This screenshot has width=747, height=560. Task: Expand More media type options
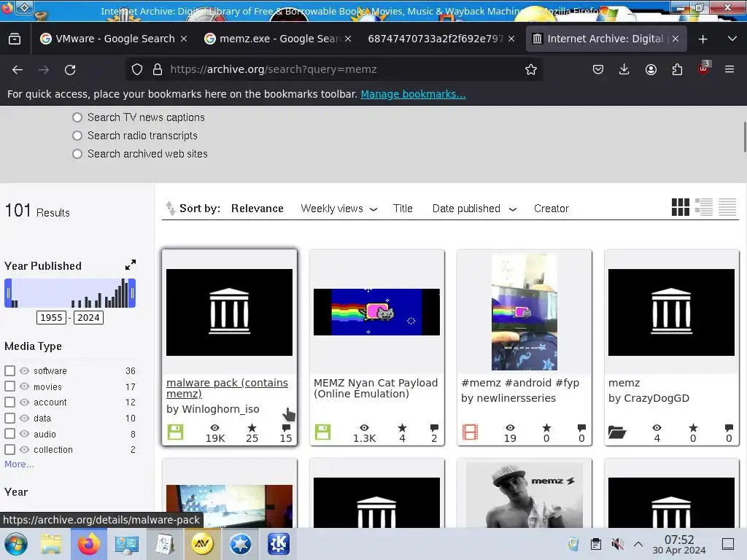19,464
